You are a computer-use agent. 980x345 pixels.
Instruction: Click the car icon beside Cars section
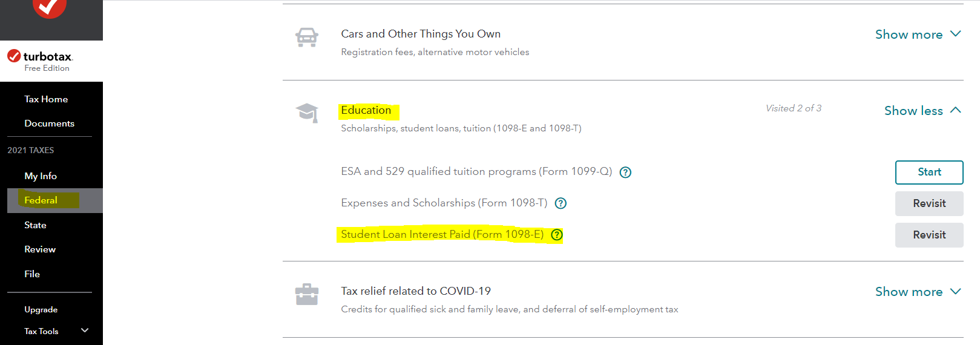[x=307, y=38]
